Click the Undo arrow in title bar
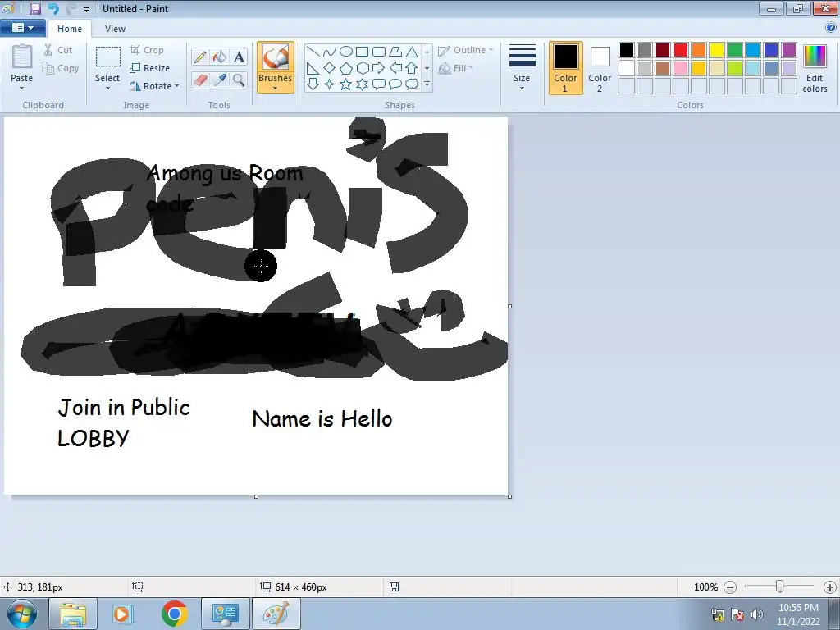 [53, 8]
